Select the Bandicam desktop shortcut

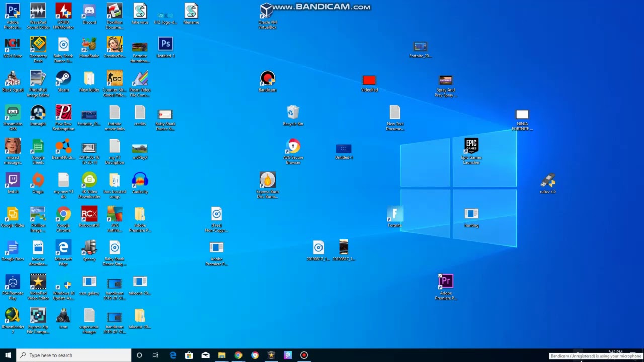[267, 81]
